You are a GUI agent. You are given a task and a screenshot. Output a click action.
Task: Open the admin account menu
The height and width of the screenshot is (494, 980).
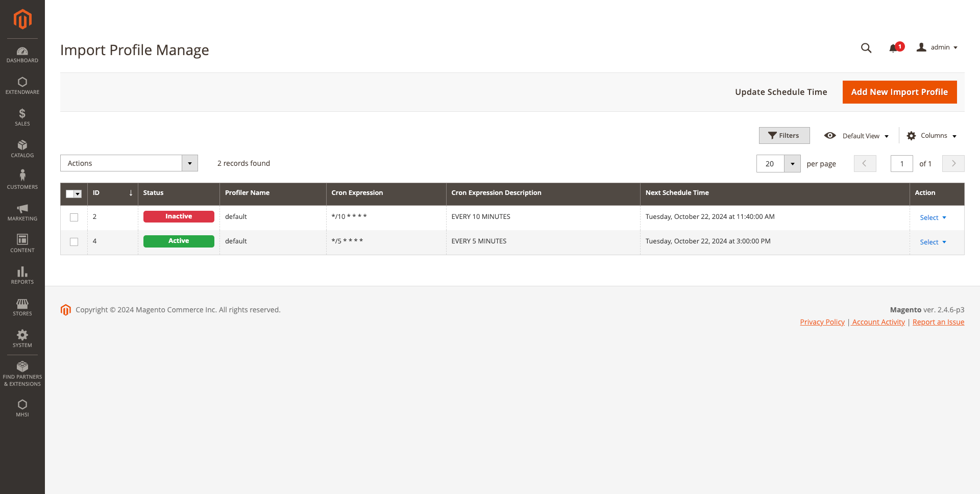[x=937, y=47]
